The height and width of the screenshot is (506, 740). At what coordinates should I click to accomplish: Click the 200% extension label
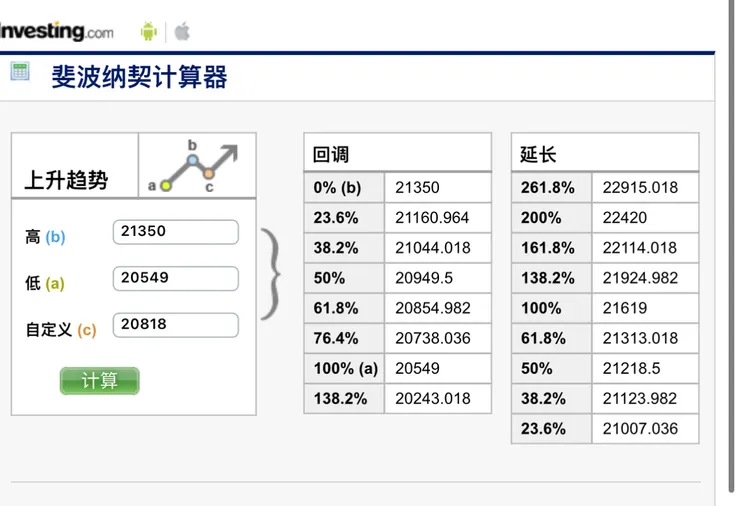pos(541,218)
